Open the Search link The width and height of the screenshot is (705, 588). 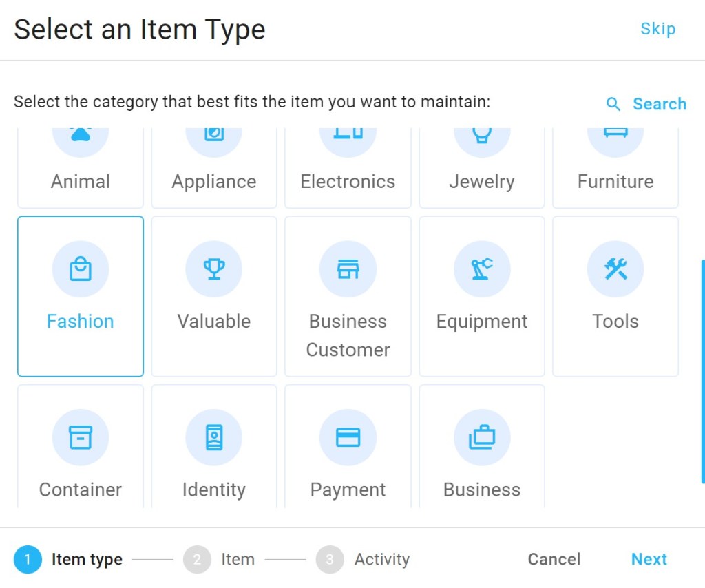[660, 104]
